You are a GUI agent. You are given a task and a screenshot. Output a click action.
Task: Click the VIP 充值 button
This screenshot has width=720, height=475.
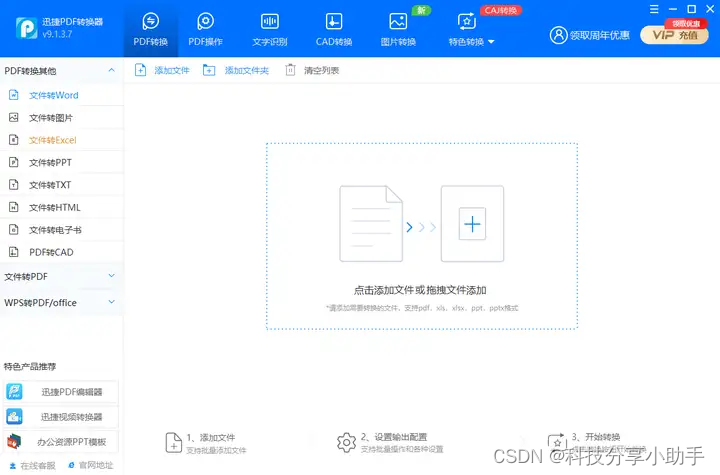point(674,35)
